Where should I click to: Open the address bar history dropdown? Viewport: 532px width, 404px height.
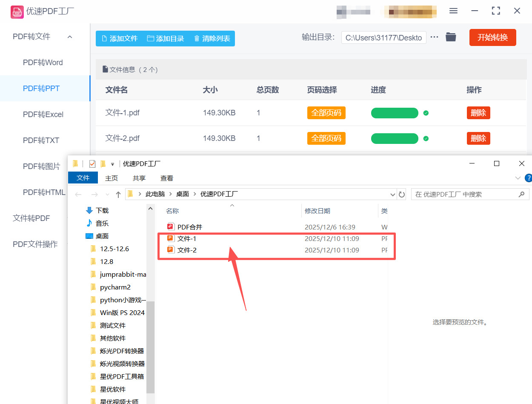[x=392, y=195]
